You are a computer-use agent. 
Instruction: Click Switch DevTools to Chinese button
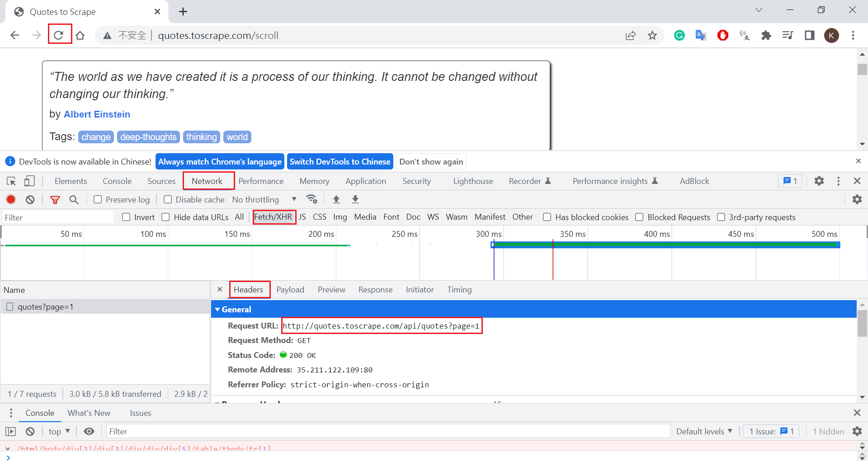(340, 161)
